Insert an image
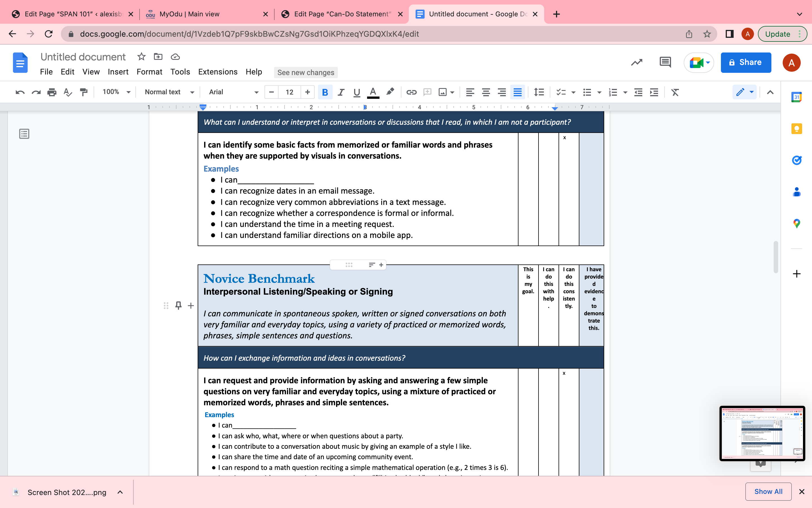Screen dimensions: 812x508 coord(443,92)
